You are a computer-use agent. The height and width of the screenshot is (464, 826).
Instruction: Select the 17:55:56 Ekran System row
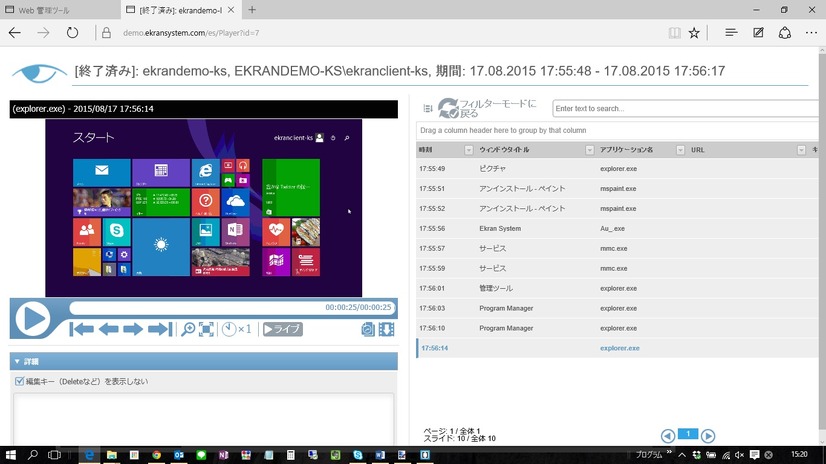click(617, 229)
